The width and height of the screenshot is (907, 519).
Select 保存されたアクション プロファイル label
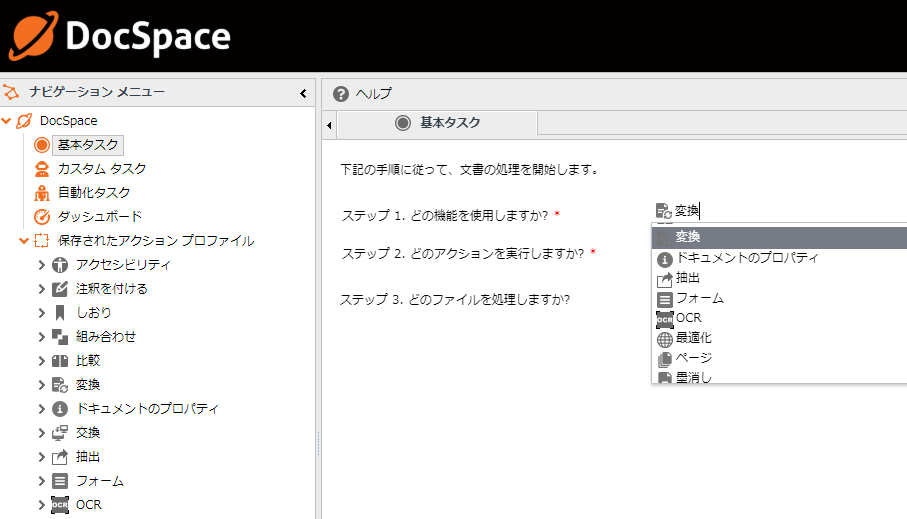click(156, 241)
